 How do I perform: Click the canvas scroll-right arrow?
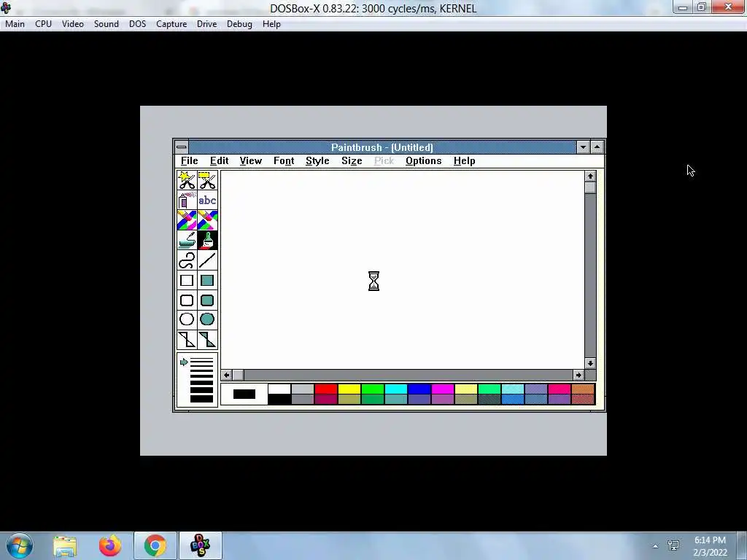pyautogui.click(x=578, y=376)
